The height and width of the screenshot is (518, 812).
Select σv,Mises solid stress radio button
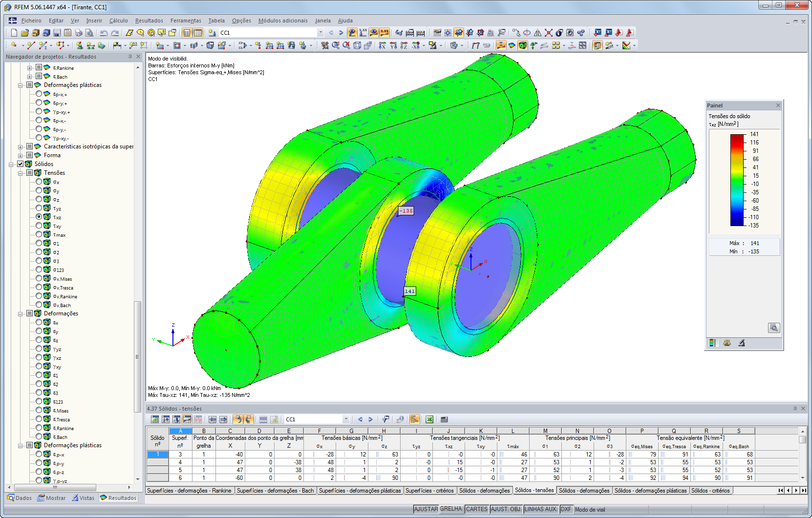pos(39,278)
